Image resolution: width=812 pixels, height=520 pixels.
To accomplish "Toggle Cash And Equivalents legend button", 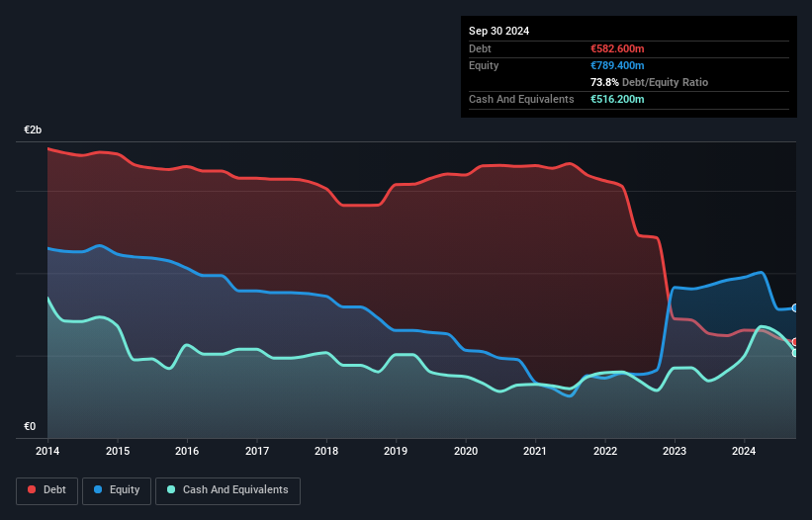I will 227,490.
